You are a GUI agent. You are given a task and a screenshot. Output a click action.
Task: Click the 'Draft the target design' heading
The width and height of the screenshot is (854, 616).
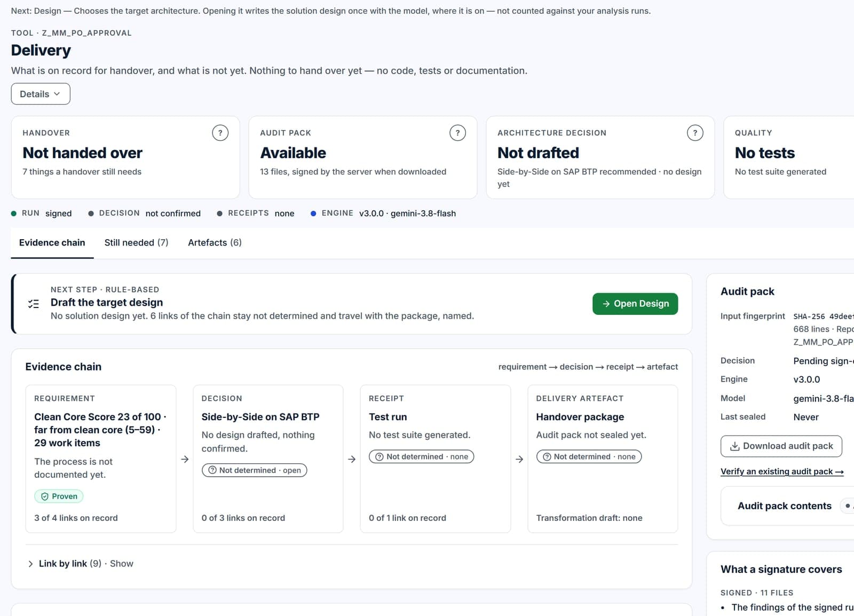(107, 303)
